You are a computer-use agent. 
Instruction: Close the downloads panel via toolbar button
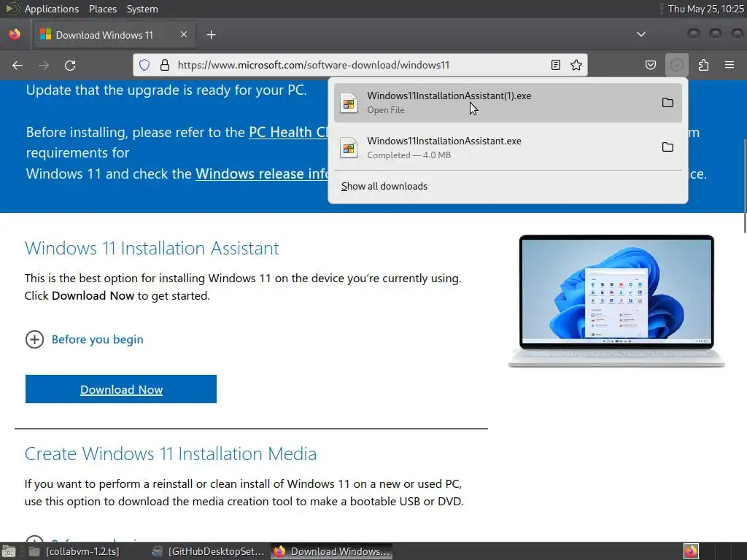pos(676,65)
